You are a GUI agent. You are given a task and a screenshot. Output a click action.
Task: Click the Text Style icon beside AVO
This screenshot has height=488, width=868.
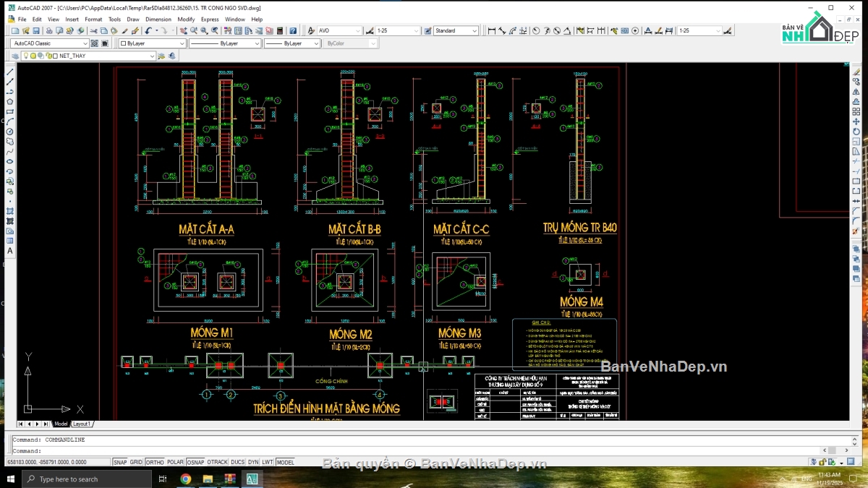(311, 31)
